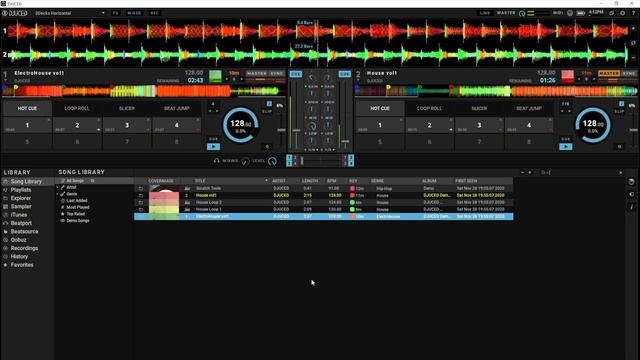
Task: Click the battery status icon in top bar
Action: pos(581,13)
